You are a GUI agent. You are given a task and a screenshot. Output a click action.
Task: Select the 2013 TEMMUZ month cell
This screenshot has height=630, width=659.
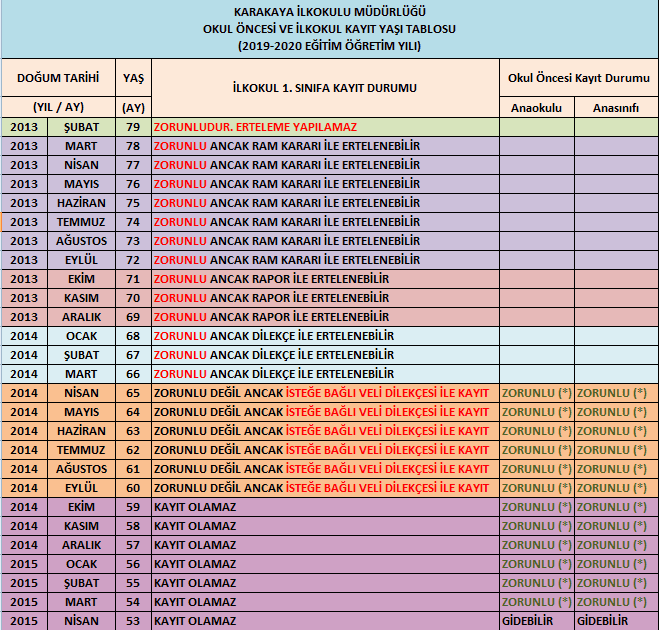click(81, 222)
